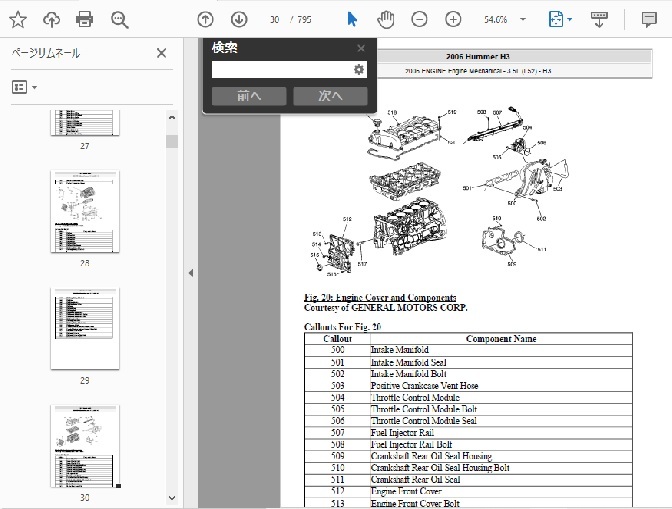Select page 28 thumbnail
This screenshot has height=509, width=672.
85,211
